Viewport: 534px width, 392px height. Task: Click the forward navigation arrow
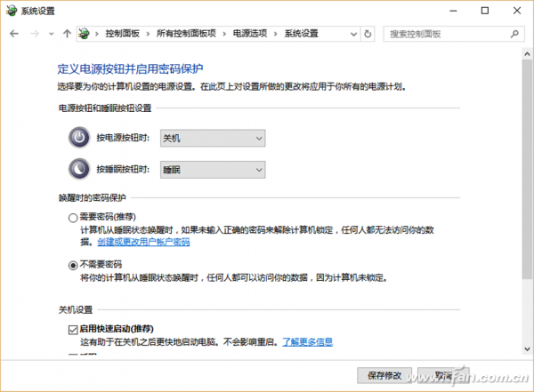(35, 34)
